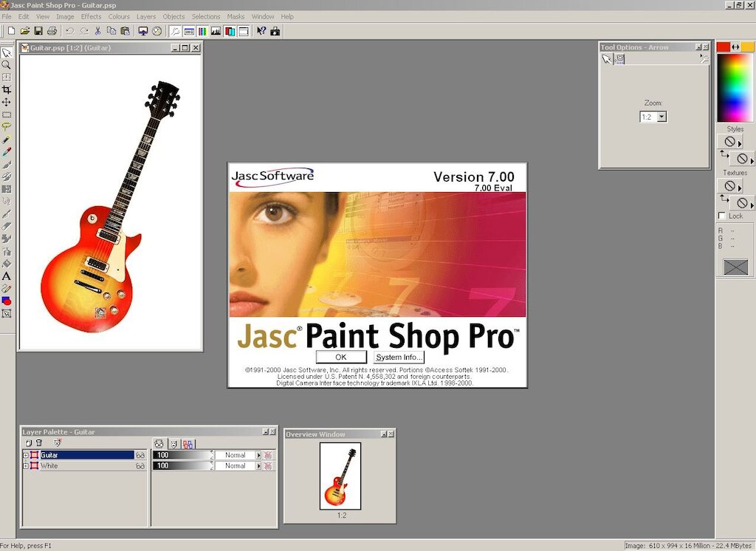Create a new layer in Layer Palette

29,442
